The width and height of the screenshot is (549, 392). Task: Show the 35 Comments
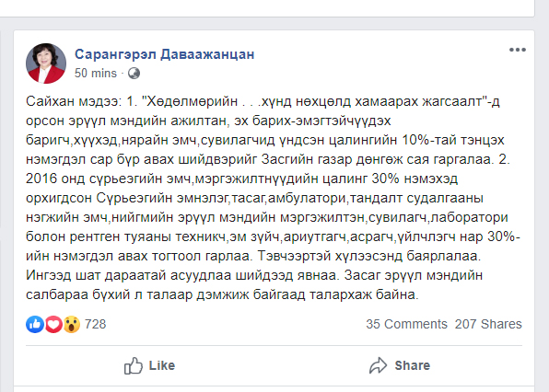tap(406, 324)
